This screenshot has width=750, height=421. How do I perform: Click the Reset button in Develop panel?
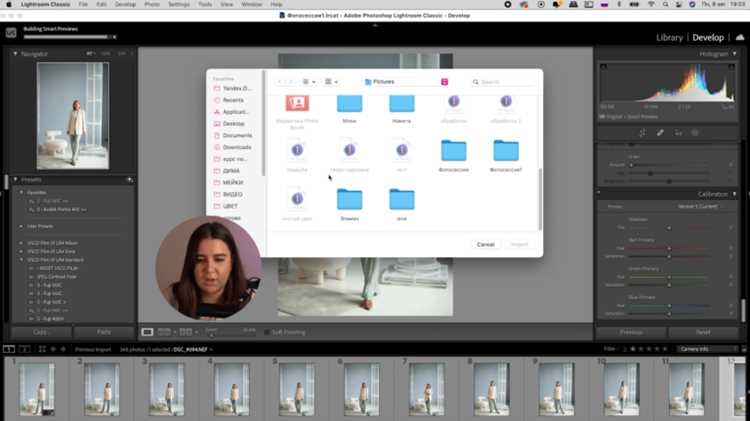pos(703,332)
